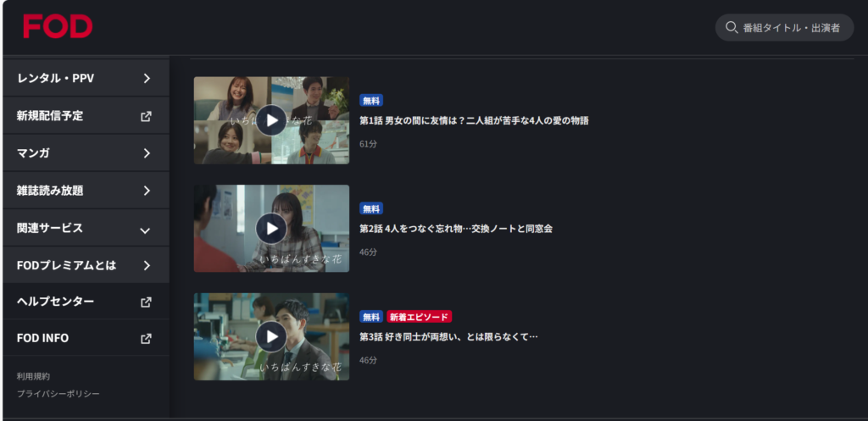This screenshot has height=421, width=868.
Task: Click the 新着エピソード red badge
Action: point(419,317)
